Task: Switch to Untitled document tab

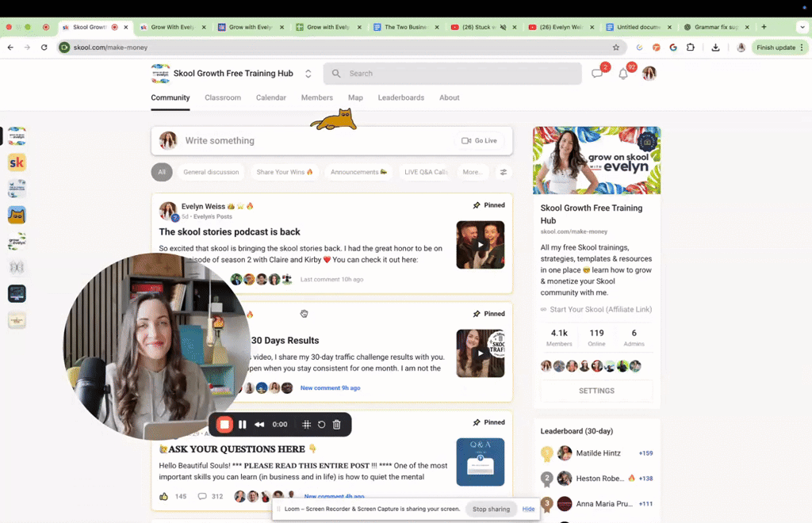Action: pyautogui.click(x=638, y=27)
